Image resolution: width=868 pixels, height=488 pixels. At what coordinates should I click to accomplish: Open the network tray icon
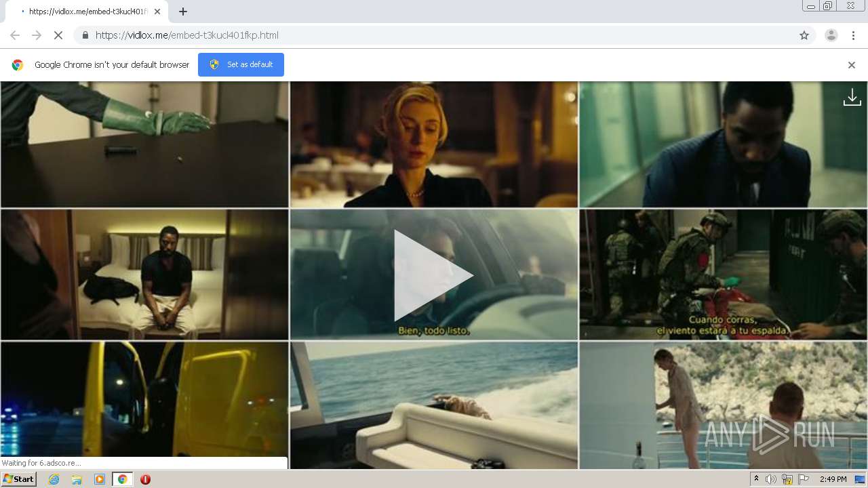click(x=787, y=479)
